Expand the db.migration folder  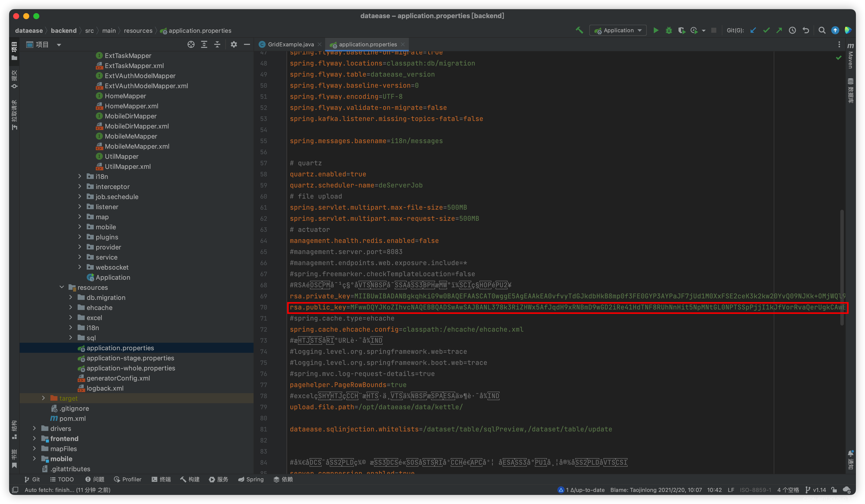point(71,297)
